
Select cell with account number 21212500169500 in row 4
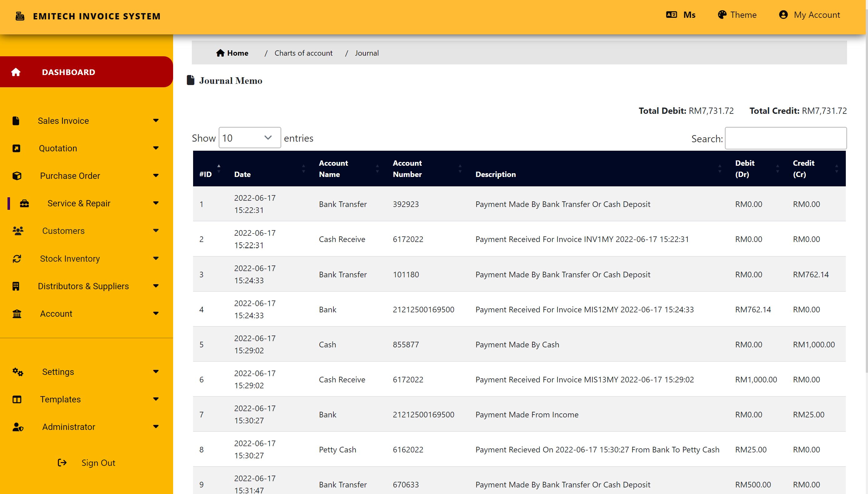pyautogui.click(x=423, y=310)
